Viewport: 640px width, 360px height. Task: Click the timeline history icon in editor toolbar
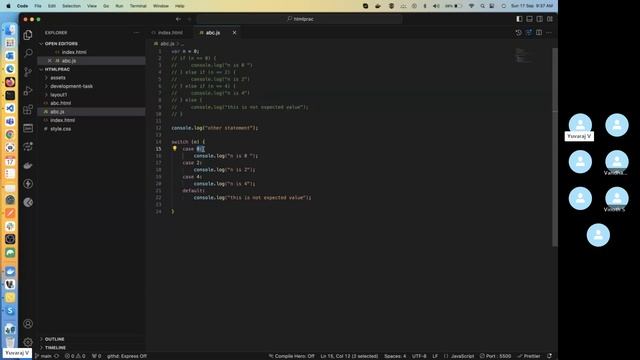pyautogui.click(x=518, y=33)
